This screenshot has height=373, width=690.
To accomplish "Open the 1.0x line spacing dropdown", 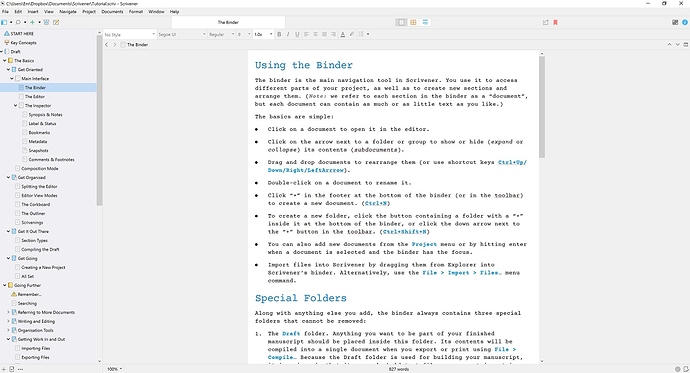I will 263,34.
